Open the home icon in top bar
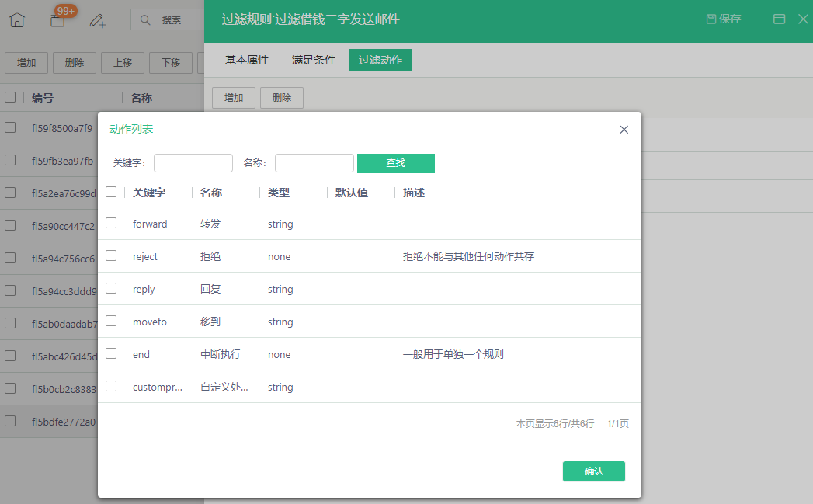Image resolution: width=813 pixels, height=504 pixels. [17, 19]
